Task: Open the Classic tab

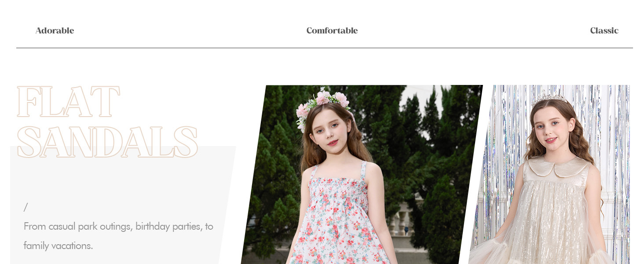Action: (604, 31)
